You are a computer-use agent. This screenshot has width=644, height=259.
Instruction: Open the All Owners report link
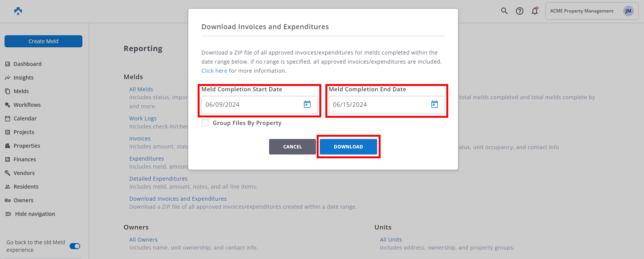pyautogui.click(x=143, y=240)
